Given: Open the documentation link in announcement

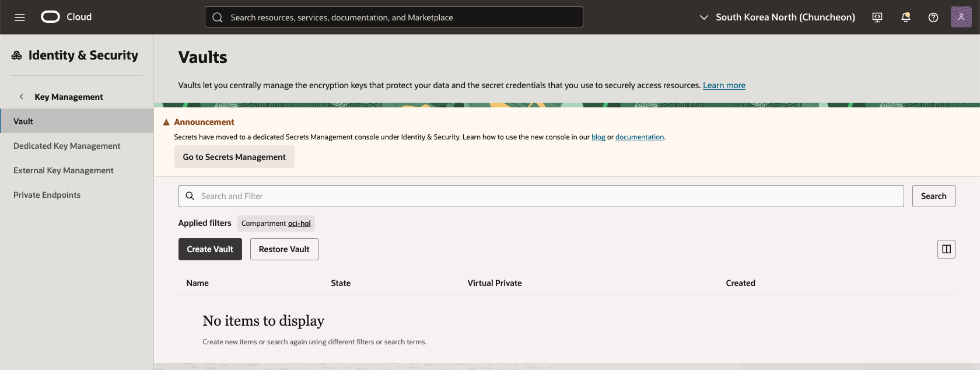Looking at the screenshot, I should point(639,137).
